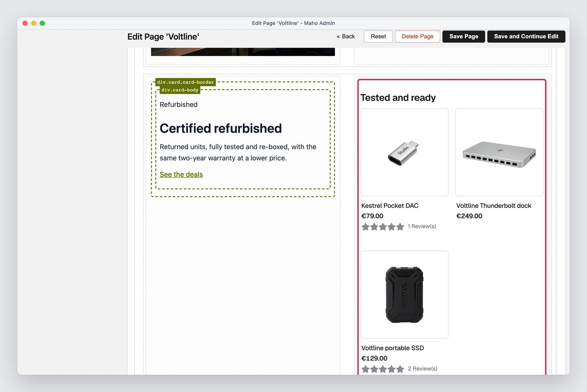587x392 pixels.
Task: Click the Refurbished eyebrow text
Action: [x=179, y=105]
